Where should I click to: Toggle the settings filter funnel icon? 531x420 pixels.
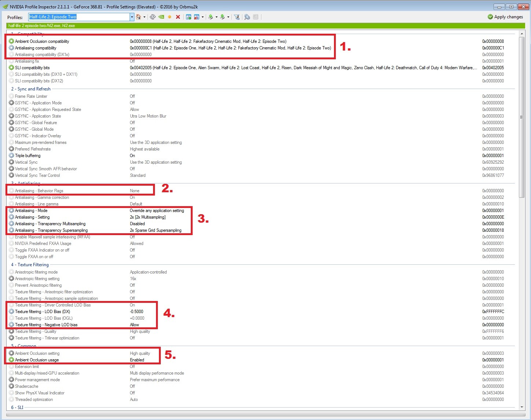click(x=237, y=17)
